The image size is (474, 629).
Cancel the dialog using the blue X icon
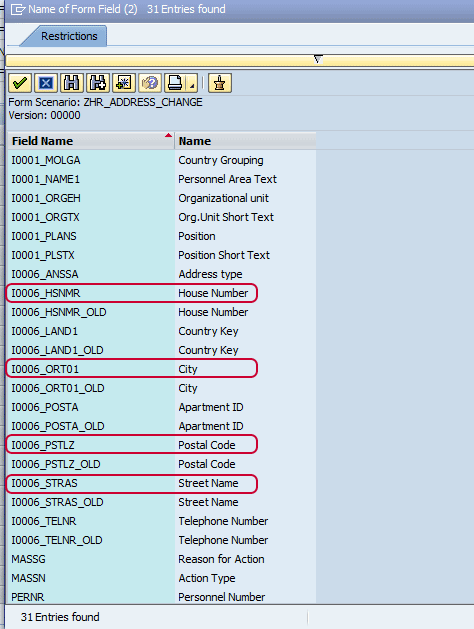tap(46, 83)
